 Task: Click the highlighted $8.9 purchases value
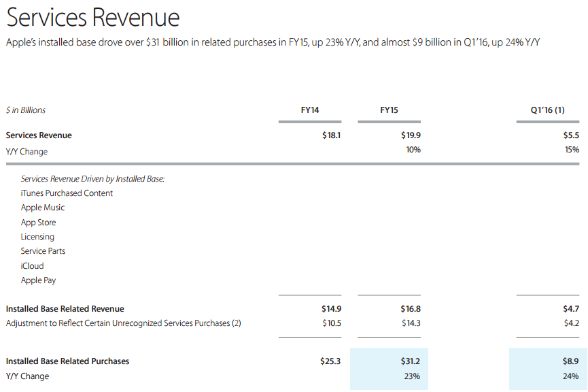(570, 361)
